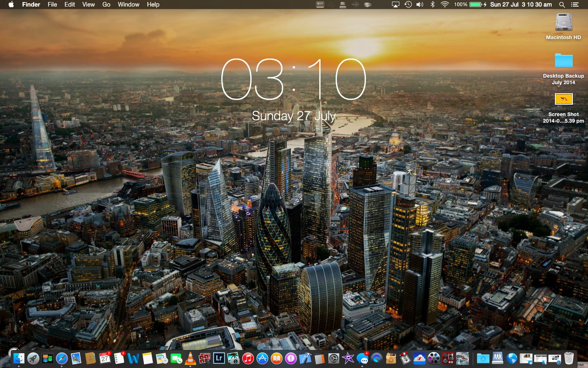Viewport: 588px width, 368px height.
Task: Open the people drive icon in Dock
Action: tap(497, 359)
